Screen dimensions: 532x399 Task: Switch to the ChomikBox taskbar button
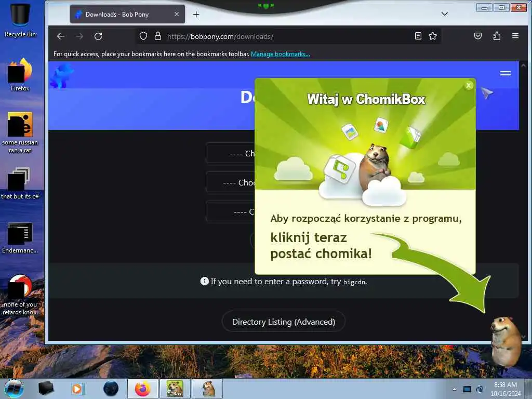(175, 389)
